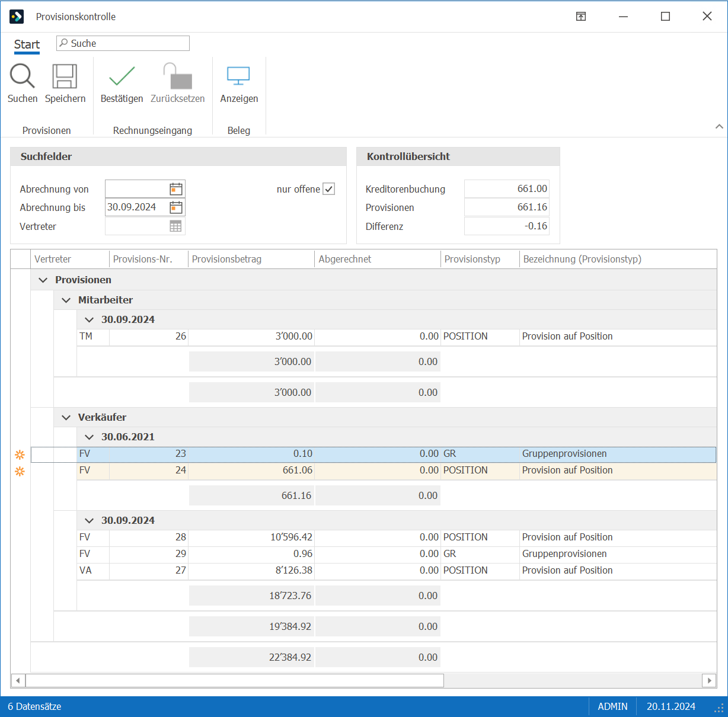Viewport: 728px width, 717px height.
Task: Collapse the ribbon with the chevron
Action: click(719, 126)
